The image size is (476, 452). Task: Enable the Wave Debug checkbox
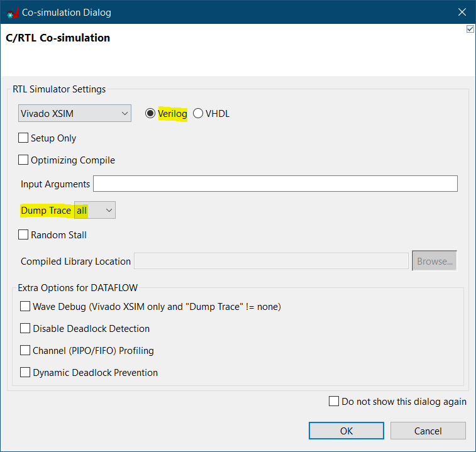click(x=25, y=306)
